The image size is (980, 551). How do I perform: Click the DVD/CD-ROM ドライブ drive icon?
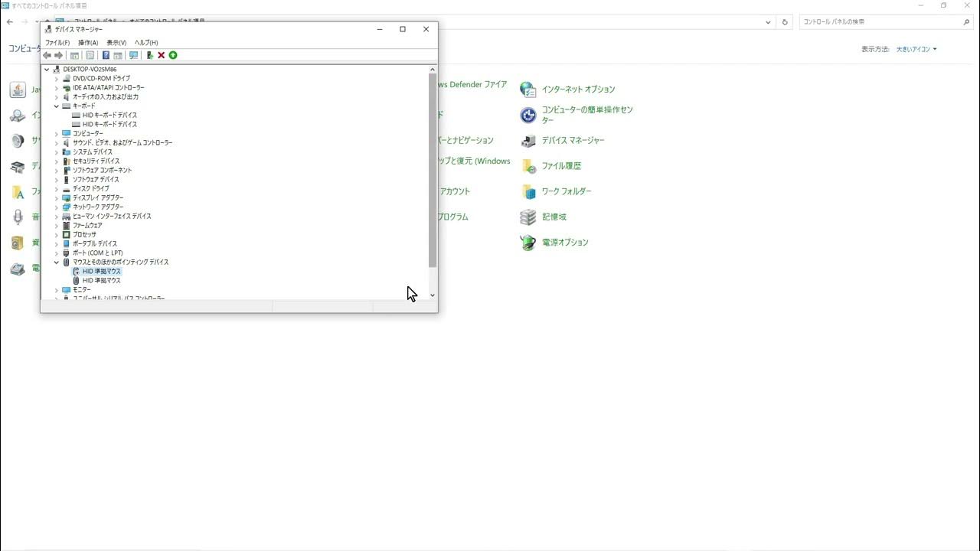(x=67, y=78)
